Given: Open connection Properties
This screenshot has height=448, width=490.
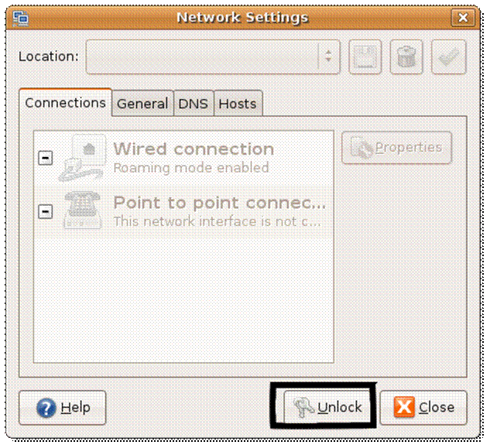Looking at the screenshot, I should [396, 147].
